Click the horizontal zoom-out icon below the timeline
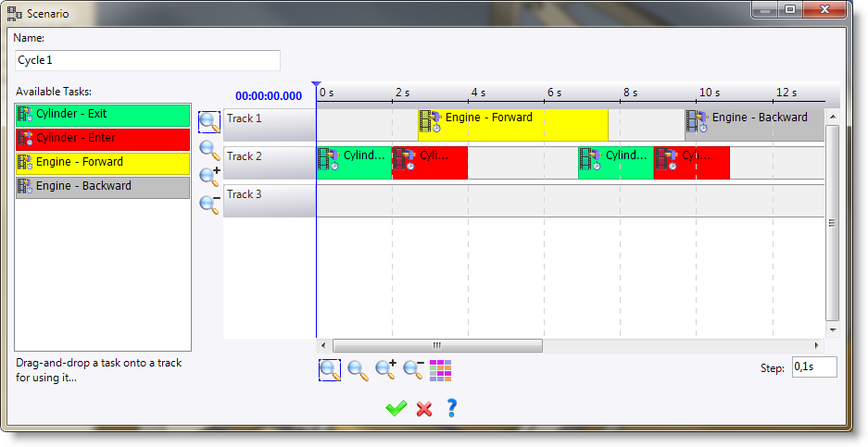This screenshot has width=868, height=447. (x=413, y=370)
